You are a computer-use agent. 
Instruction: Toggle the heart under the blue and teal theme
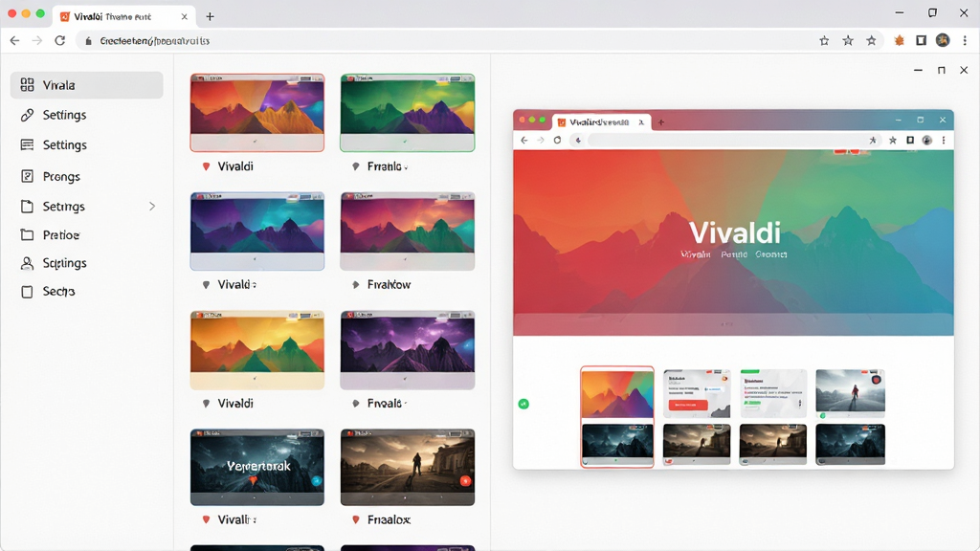tap(207, 285)
